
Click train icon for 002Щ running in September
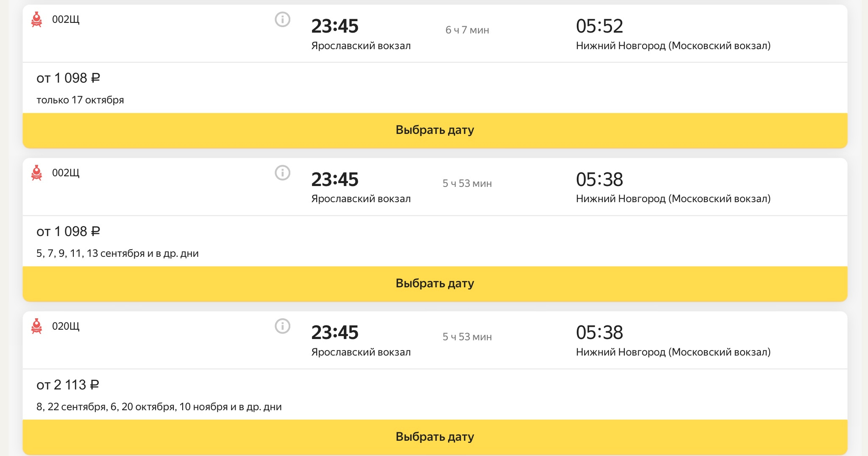tap(37, 173)
